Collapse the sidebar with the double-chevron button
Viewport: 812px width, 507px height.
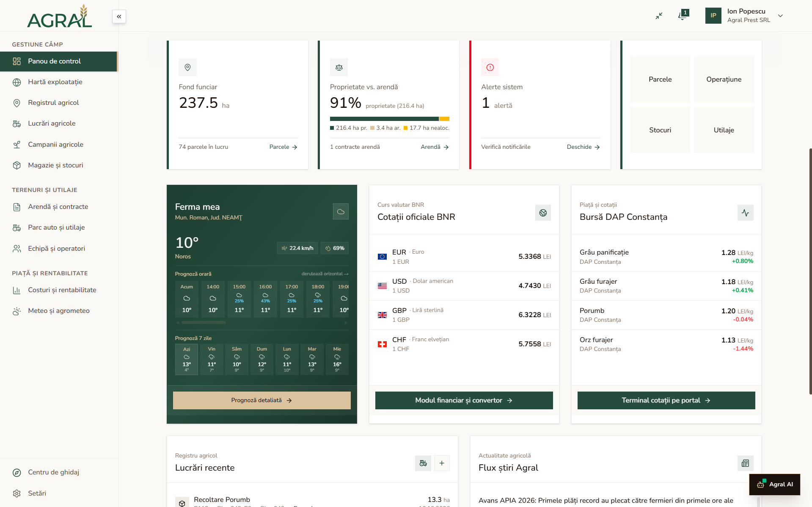pos(119,16)
